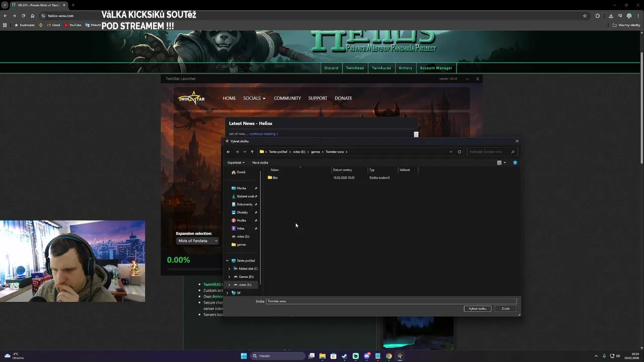
Task: Open Steam from the taskbar
Action: pos(345,356)
